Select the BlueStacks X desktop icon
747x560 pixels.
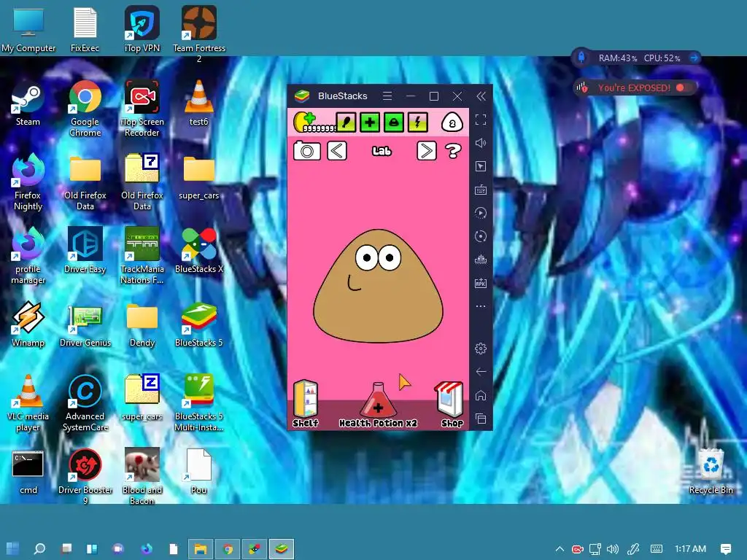click(x=199, y=251)
